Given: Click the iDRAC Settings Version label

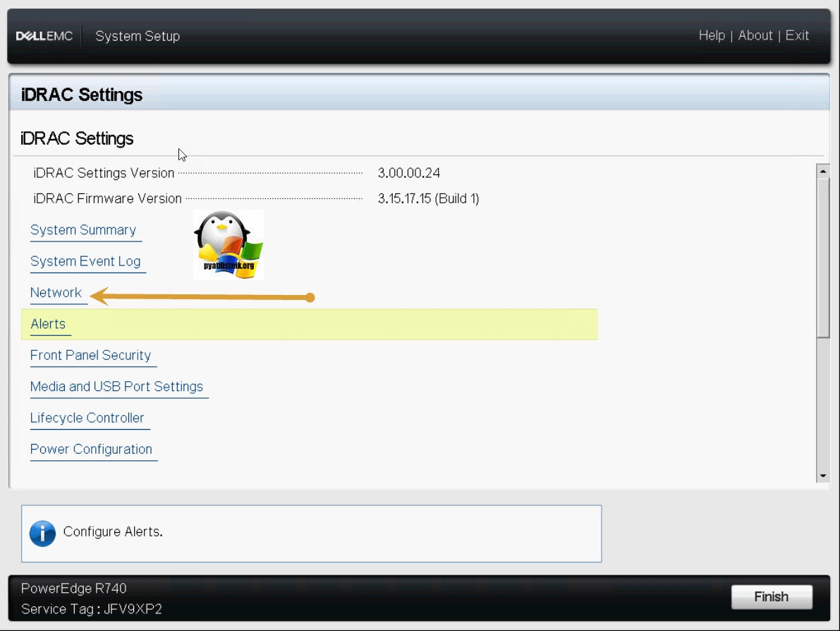Looking at the screenshot, I should point(104,173).
